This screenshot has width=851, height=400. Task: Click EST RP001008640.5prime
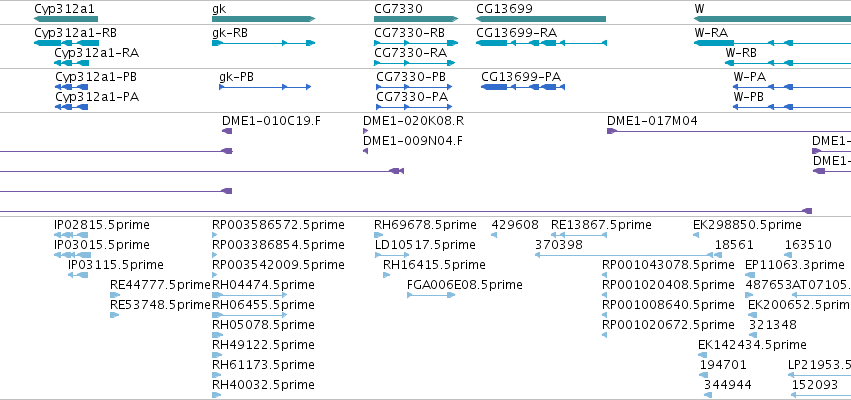point(605,315)
